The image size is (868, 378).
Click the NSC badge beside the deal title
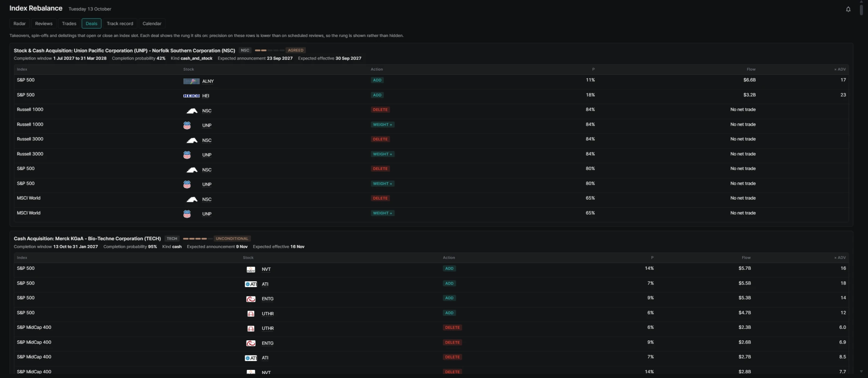245,50
